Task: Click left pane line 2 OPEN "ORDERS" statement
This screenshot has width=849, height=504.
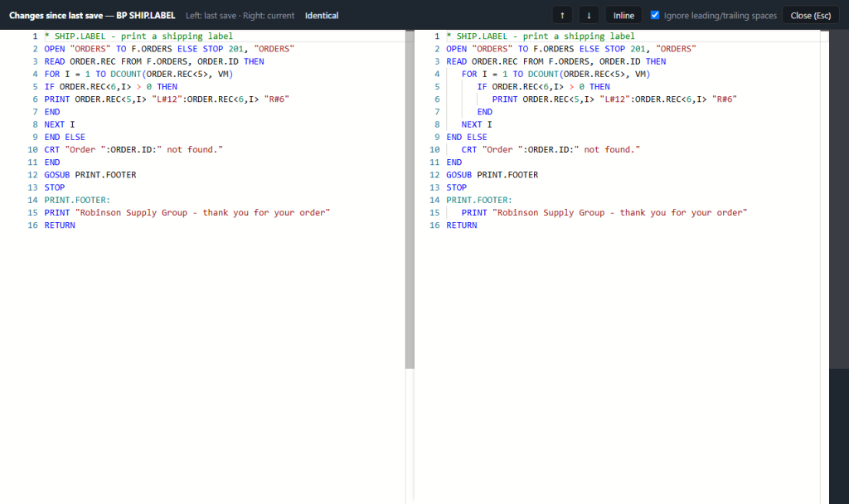Action: (x=169, y=49)
